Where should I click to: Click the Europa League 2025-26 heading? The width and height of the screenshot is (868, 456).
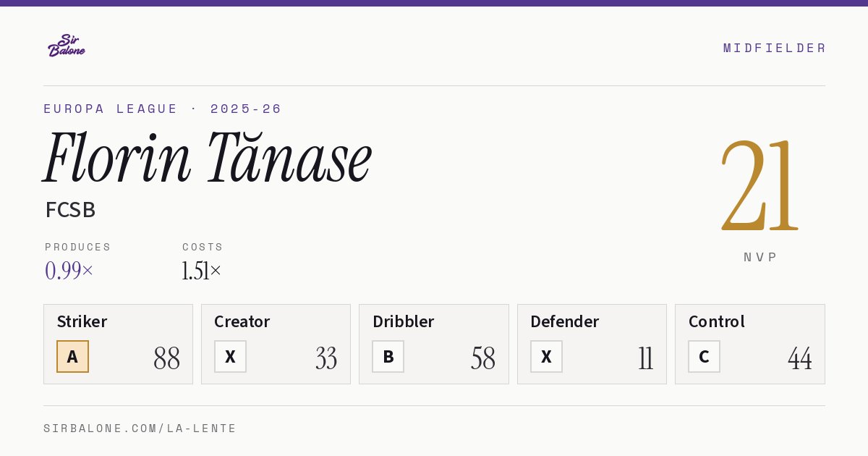click(x=163, y=109)
